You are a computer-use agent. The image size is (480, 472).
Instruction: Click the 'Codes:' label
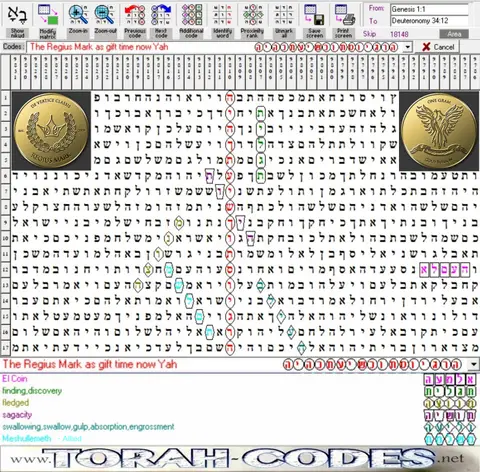(13, 47)
